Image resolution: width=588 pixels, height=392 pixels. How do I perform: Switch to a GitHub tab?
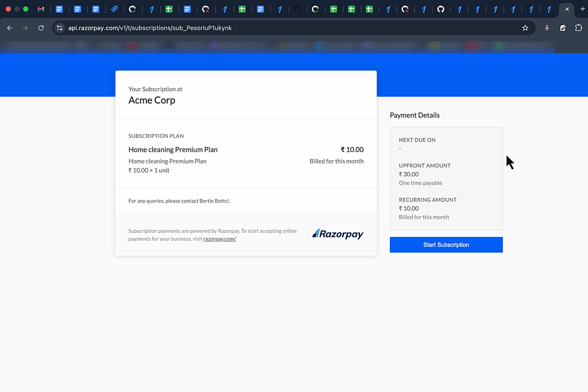click(441, 9)
